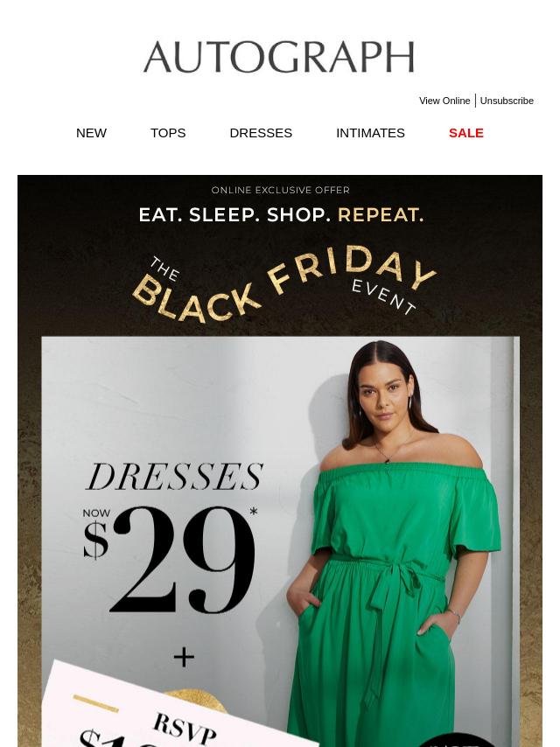Click the AUTOGRAPH brand logo

[279, 57]
